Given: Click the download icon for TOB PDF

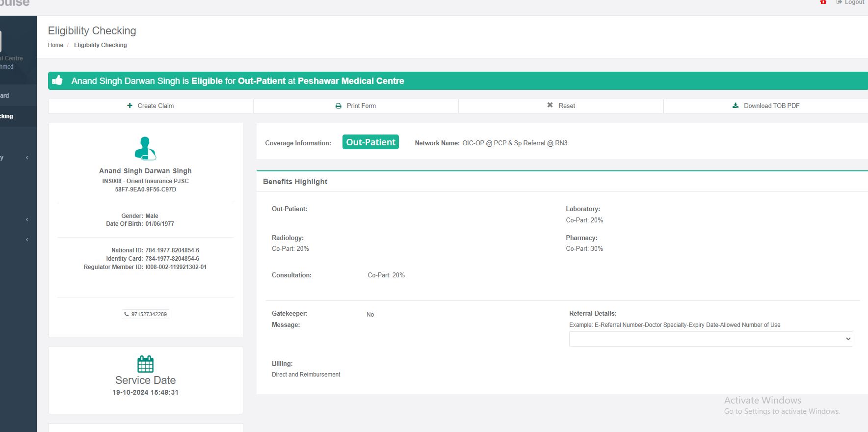Looking at the screenshot, I should 735,106.
